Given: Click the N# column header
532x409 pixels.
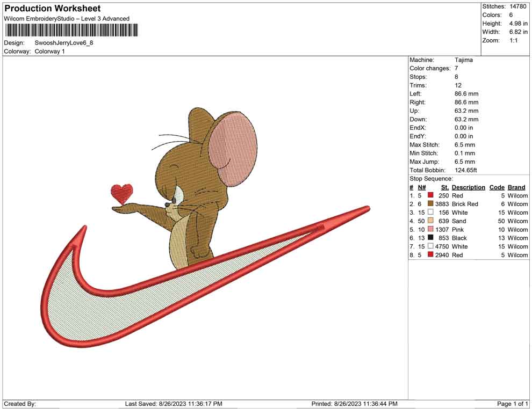Looking at the screenshot, I should click(422, 187).
